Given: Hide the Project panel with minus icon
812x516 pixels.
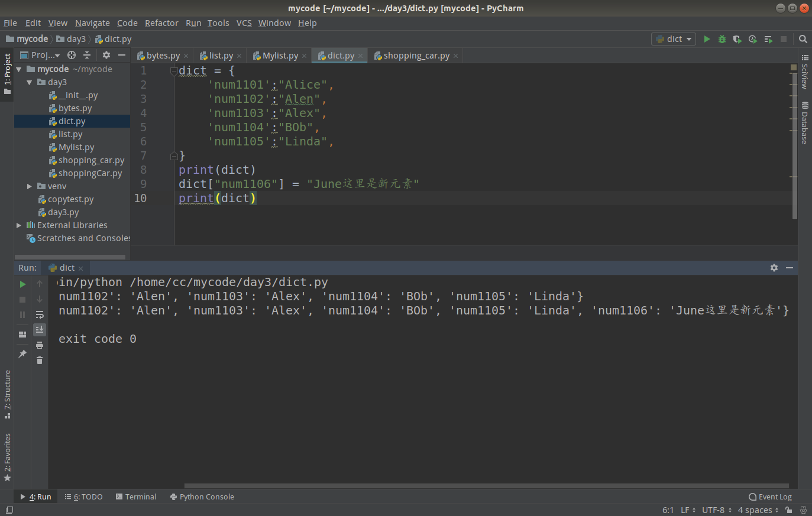Looking at the screenshot, I should pos(122,55).
